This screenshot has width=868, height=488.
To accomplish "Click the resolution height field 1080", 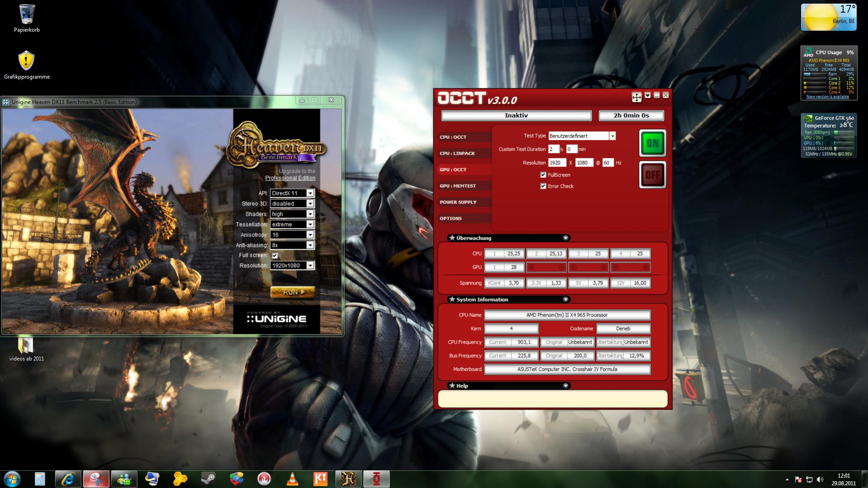I will tap(584, 163).
